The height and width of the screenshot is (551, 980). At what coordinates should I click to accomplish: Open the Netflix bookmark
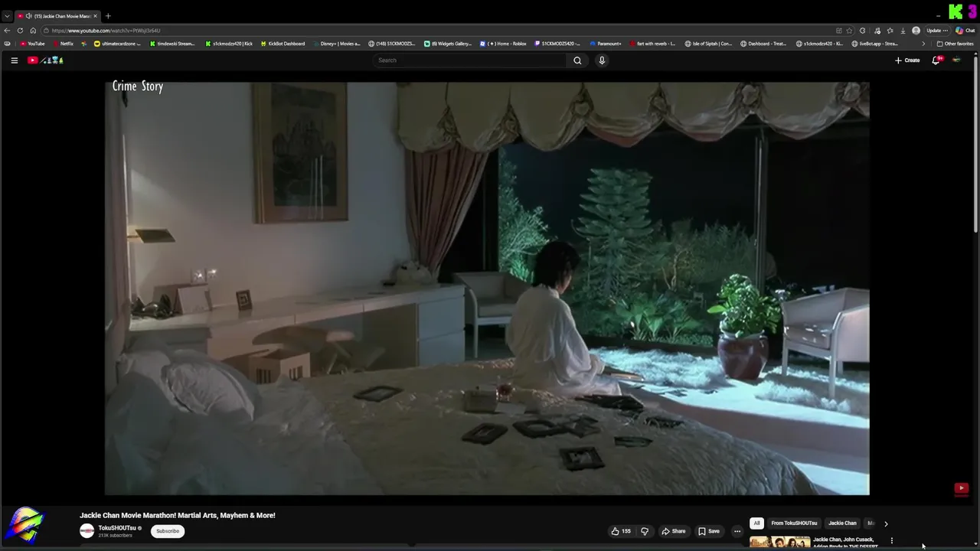(64, 44)
